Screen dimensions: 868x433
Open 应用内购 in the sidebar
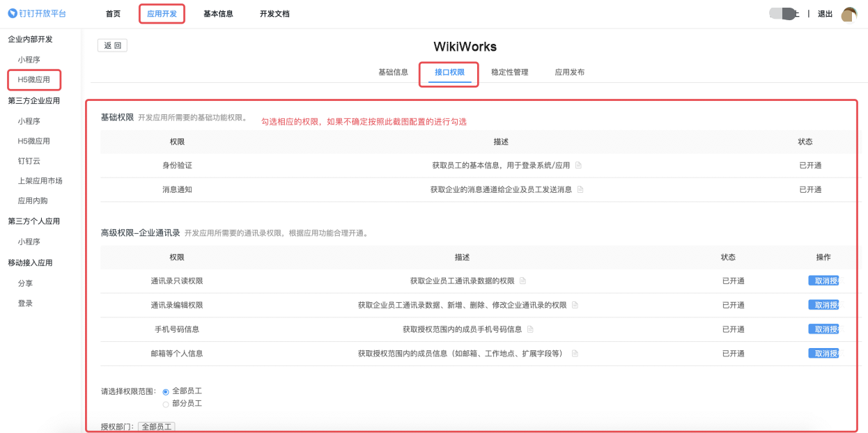point(33,201)
